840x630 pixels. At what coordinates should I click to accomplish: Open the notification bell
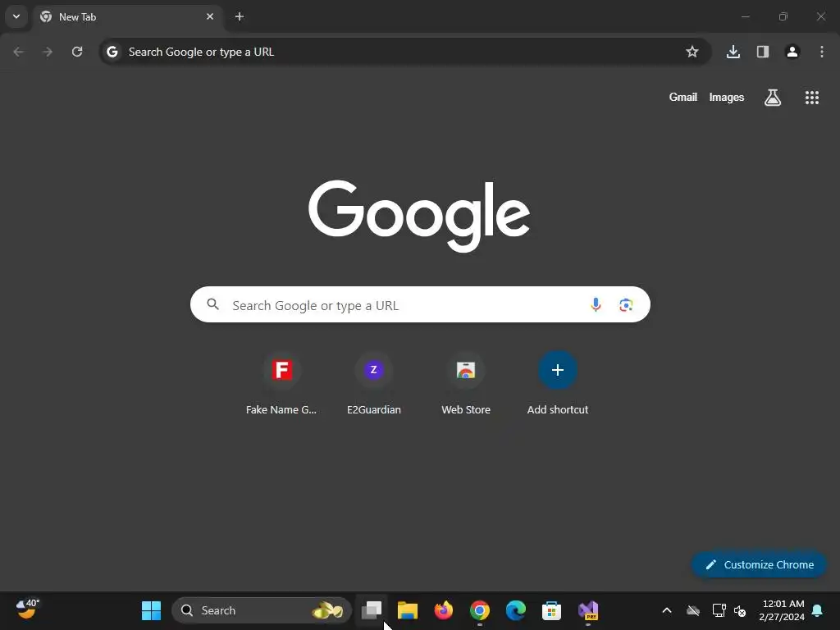click(818, 610)
